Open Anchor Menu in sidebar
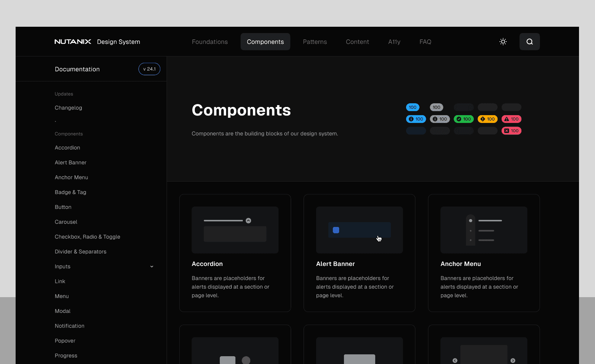The width and height of the screenshot is (595, 364). click(x=71, y=177)
